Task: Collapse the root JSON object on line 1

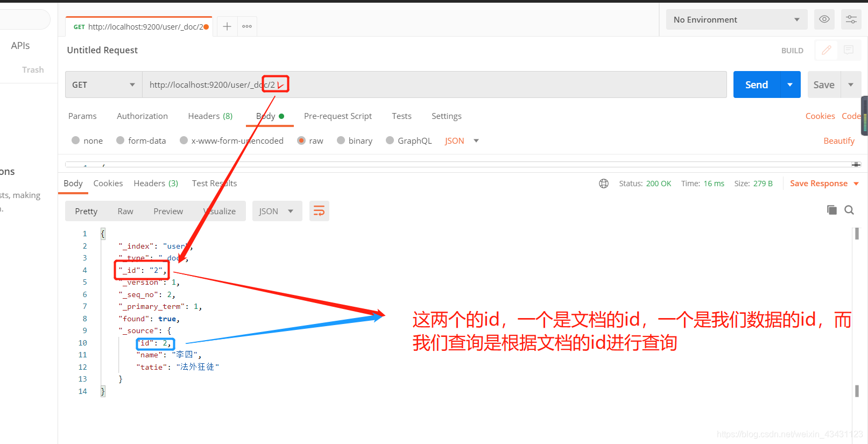Action: 103,234
